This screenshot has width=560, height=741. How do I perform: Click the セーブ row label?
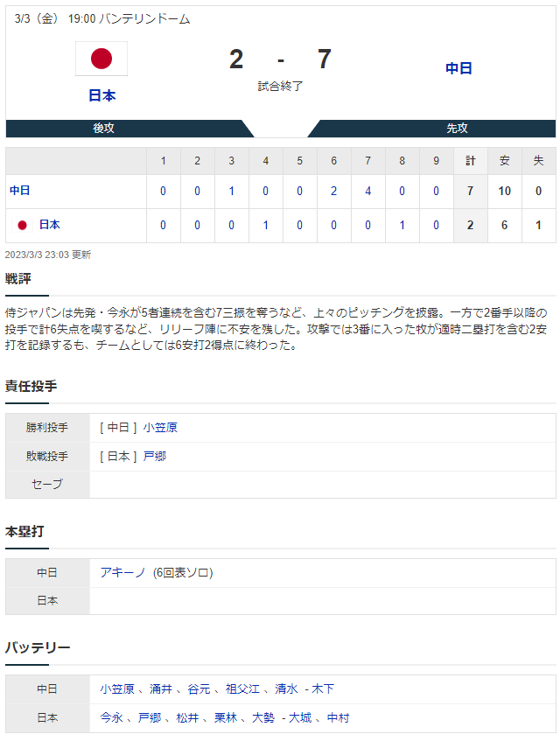47,485
